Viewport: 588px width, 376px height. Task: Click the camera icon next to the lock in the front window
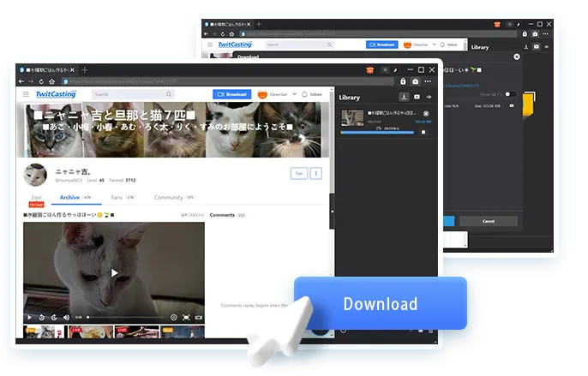416,81
